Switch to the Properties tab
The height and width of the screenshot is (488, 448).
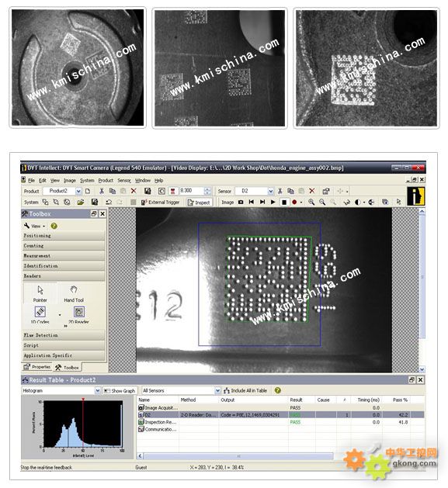(x=37, y=367)
